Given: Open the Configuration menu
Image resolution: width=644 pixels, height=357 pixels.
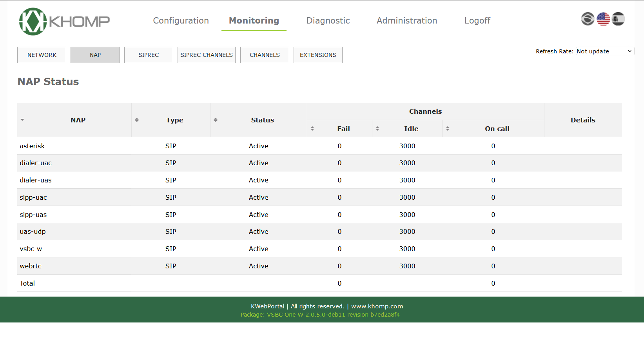Looking at the screenshot, I should tap(181, 20).
